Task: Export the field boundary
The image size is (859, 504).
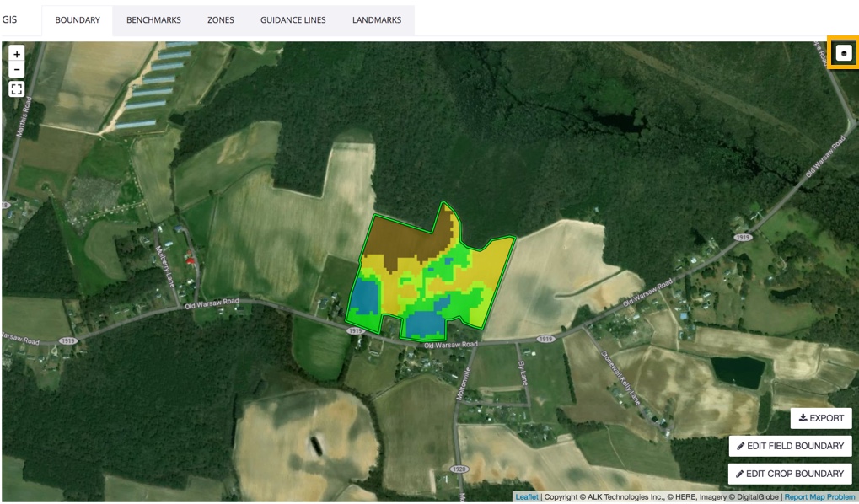Action: click(x=821, y=418)
